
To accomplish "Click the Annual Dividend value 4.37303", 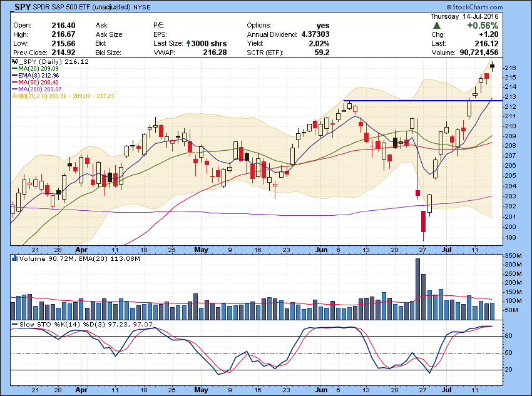I will [x=315, y=34].
